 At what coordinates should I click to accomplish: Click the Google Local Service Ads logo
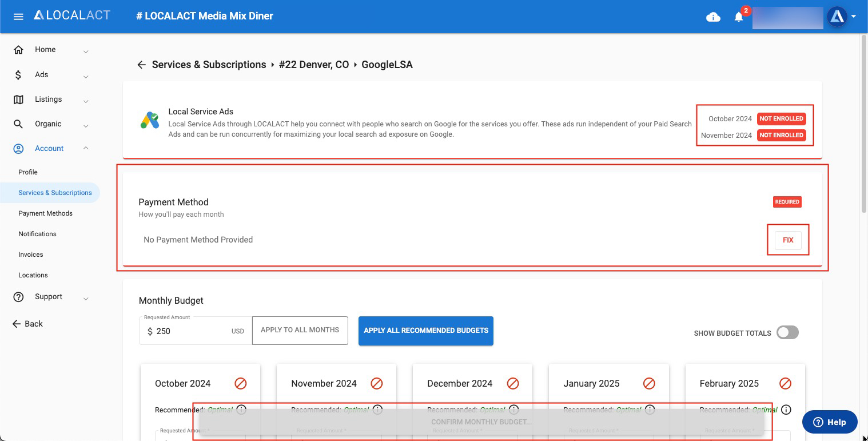[150, 120]
